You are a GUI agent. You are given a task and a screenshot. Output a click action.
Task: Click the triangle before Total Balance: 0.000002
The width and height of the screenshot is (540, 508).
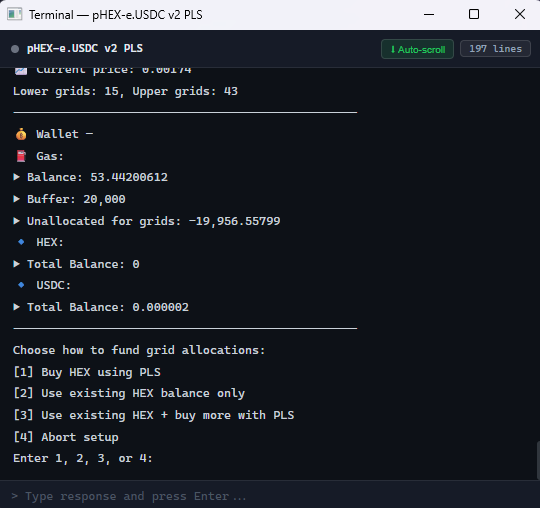[x=16, y=307]
